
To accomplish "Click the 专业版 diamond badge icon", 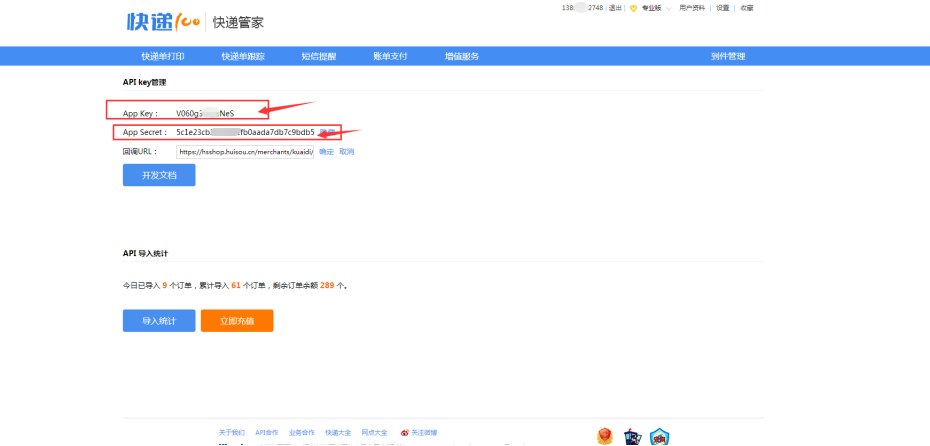I will coord(633,8).
